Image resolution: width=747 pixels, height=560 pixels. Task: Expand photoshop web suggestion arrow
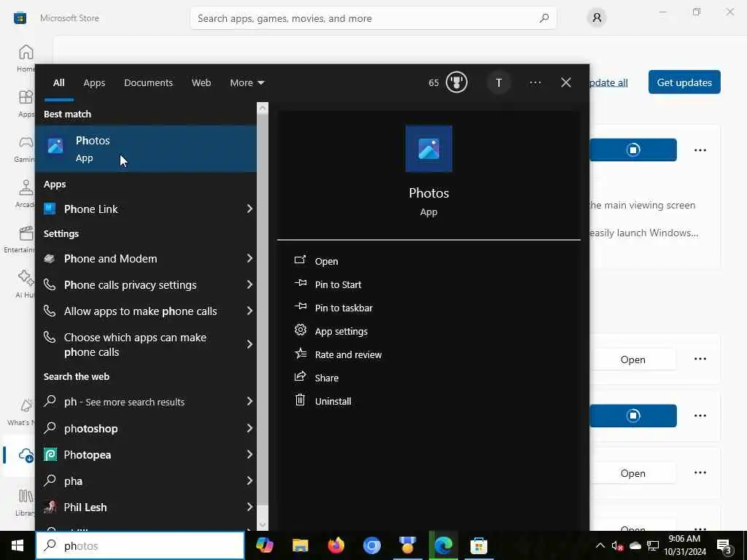249,428
